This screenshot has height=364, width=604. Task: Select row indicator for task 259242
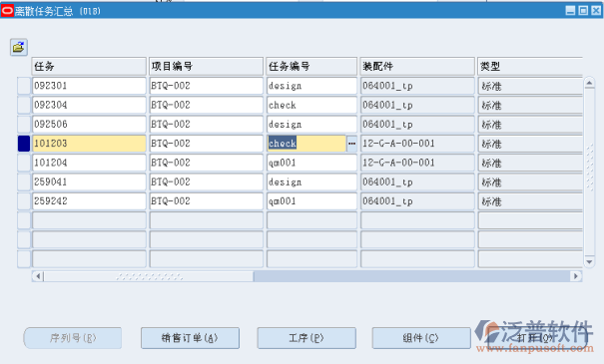[24, 200]
